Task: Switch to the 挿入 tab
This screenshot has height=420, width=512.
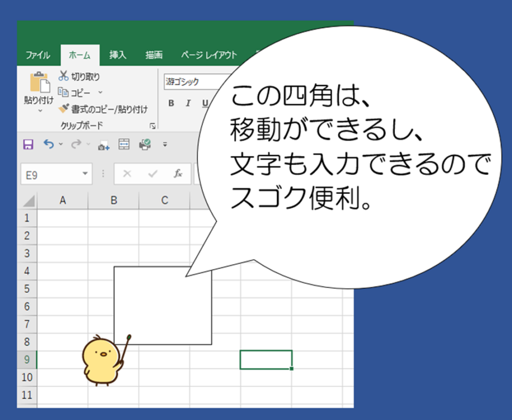Action: [118, 55]
